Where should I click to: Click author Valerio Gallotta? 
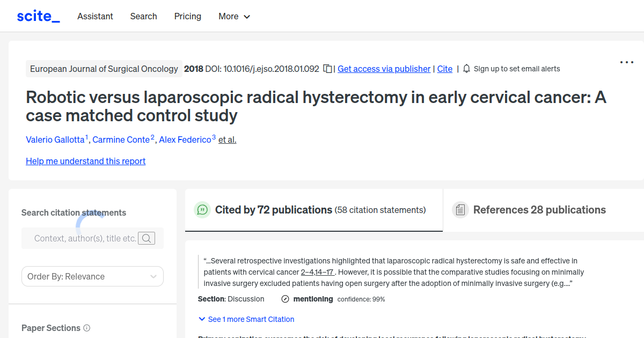[55, 139]
